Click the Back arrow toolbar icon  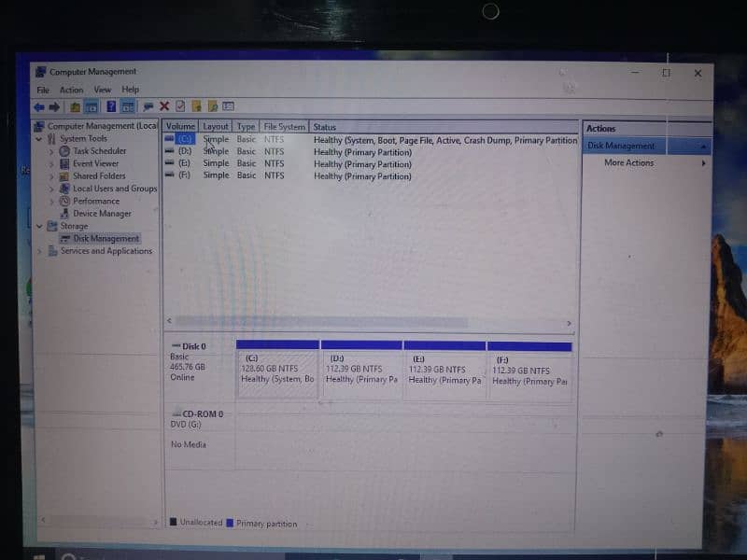click(x=40, y=106)
